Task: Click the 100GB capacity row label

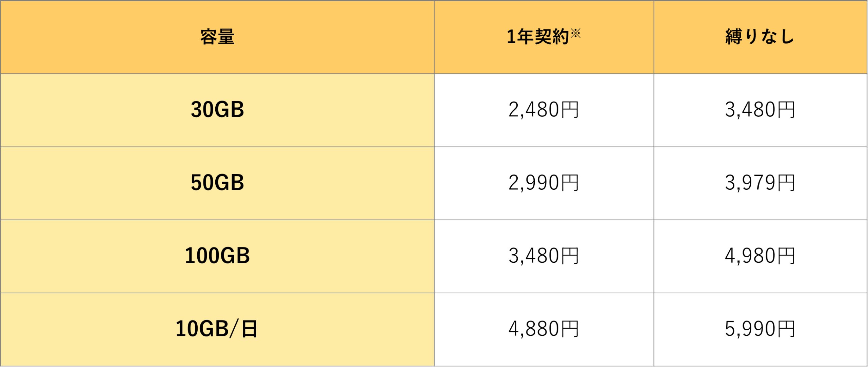Action: [217, 256]
